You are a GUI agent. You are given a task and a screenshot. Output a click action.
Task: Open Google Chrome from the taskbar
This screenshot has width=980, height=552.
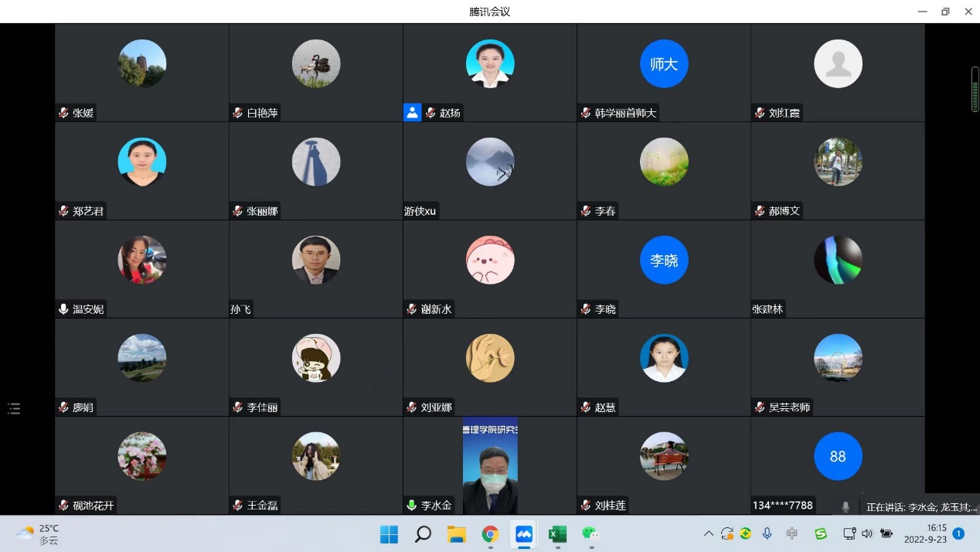coord(490,534)
